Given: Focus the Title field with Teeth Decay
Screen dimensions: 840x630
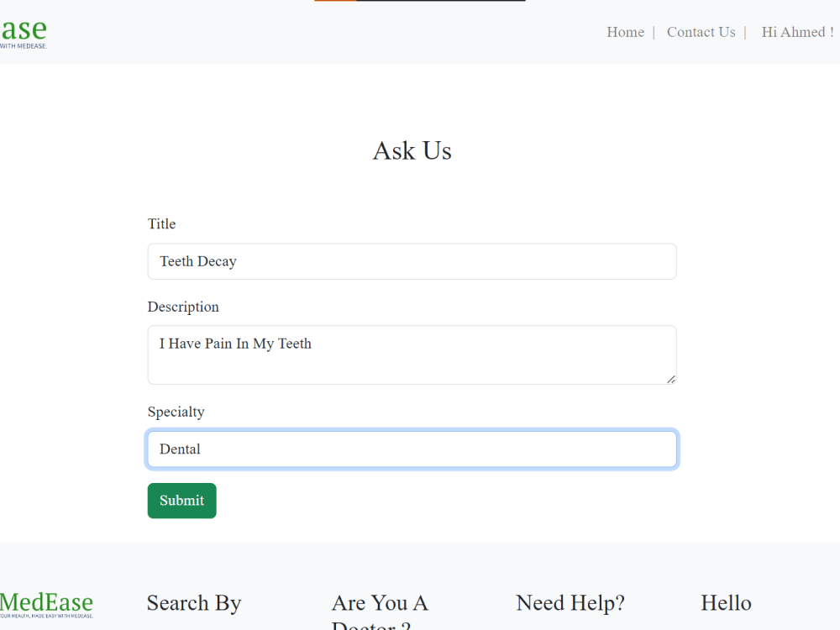Looking at the screenshot, I should point(412,261).
